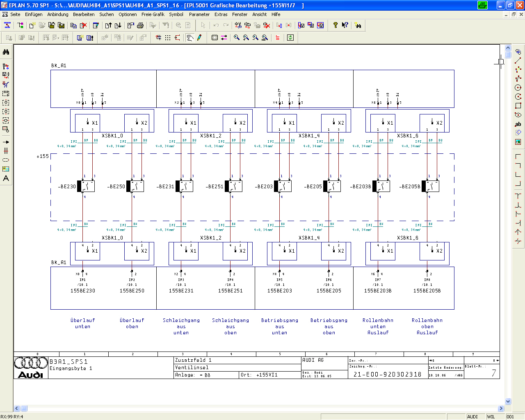Choose the rectangle drawing tool
The height and width of the screenshot is (420, 525).
click(518, 106)
